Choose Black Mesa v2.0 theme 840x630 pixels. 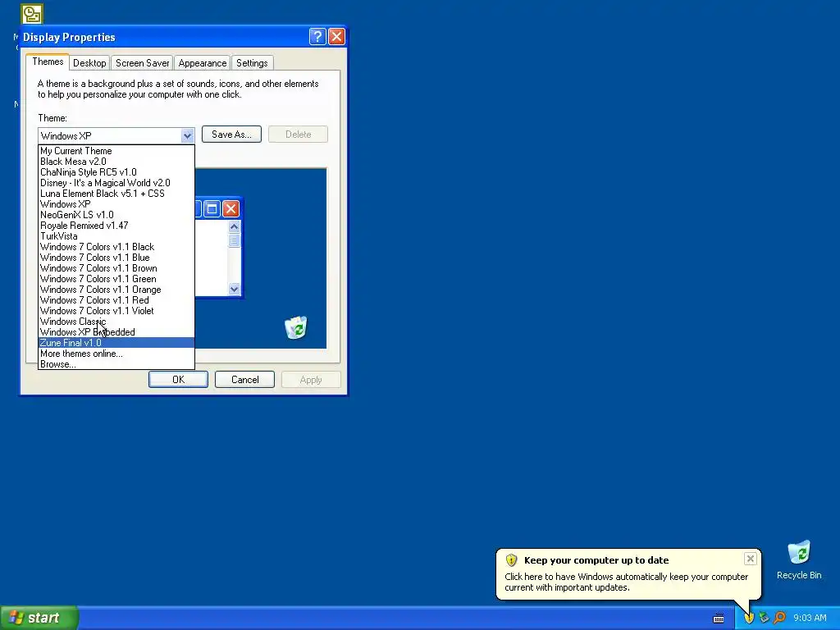tap(116, 162)
